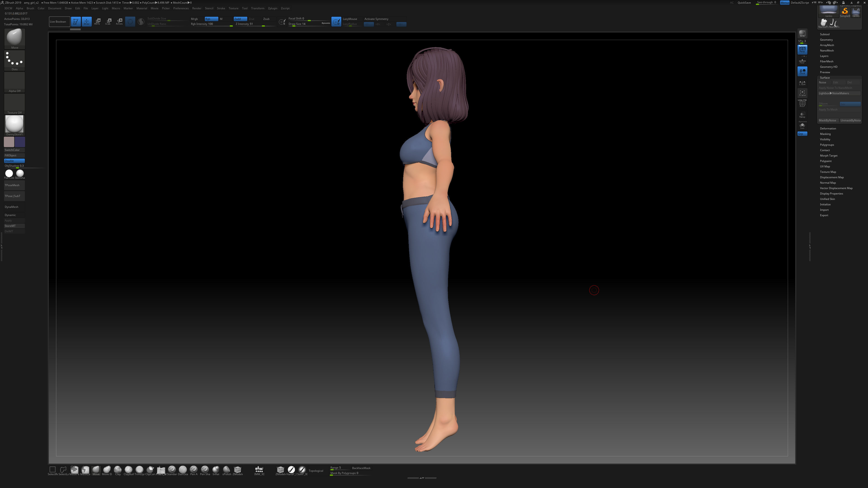The height and width of the screenshot is (488, 868).
Task: Toggle Rgb color mode
Action: pyautogui.click(x=211, y=19)
